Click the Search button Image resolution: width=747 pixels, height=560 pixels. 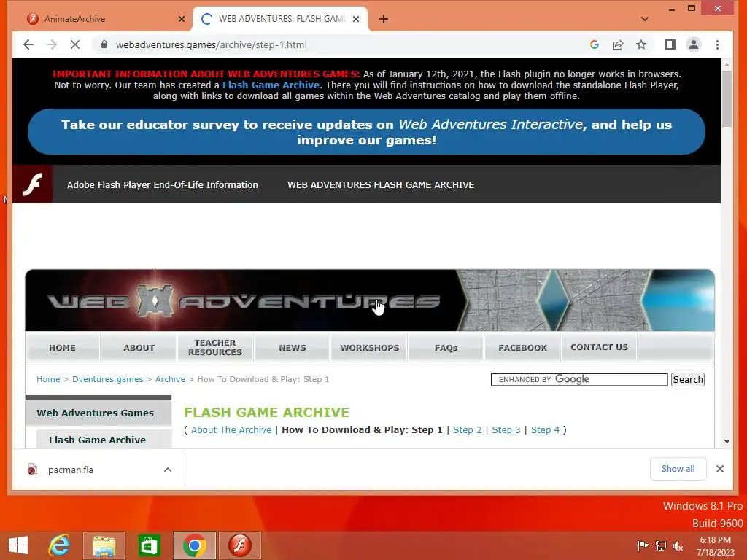coord(687,379)
